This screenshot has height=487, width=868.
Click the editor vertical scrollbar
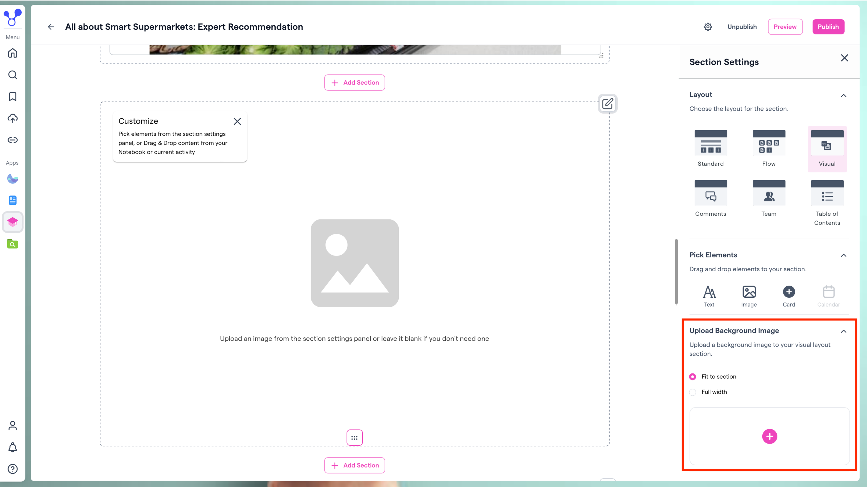click(x=676, y=271)
